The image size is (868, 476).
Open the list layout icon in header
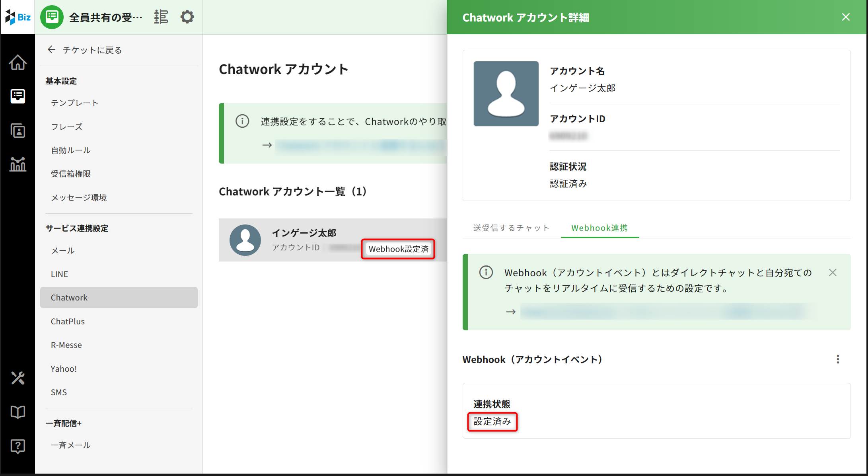click(161, 17)
